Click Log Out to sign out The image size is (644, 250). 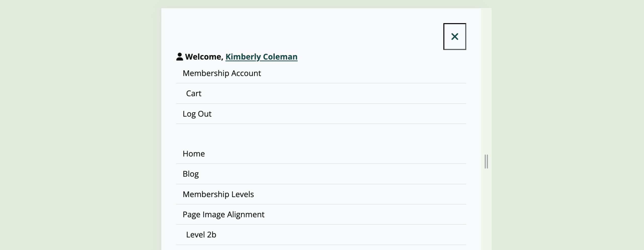[197, 114]
